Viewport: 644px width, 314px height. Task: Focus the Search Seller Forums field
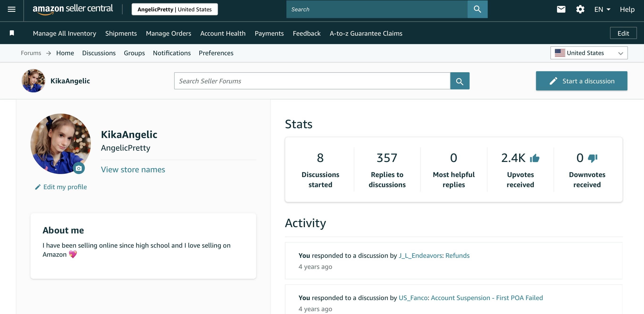pyautogui.click(x=312, y=81)
